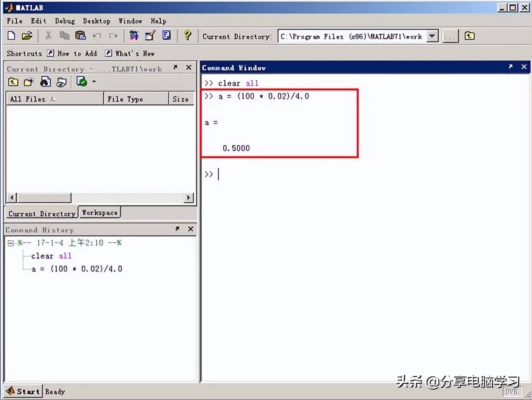Open the Help menu
Screen dimensions: 532x400
click(x=158, y=21)
